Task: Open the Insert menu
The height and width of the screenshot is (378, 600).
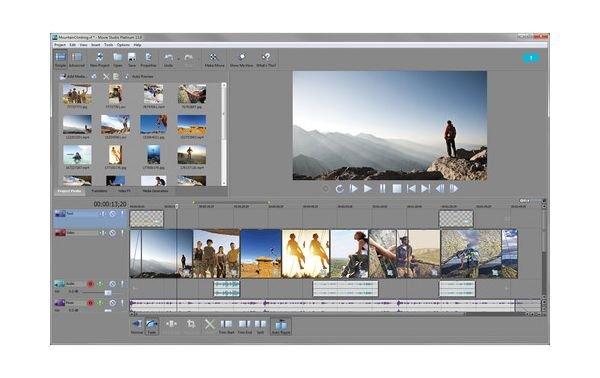Action: pyautogui.click(x=96, y=45)
